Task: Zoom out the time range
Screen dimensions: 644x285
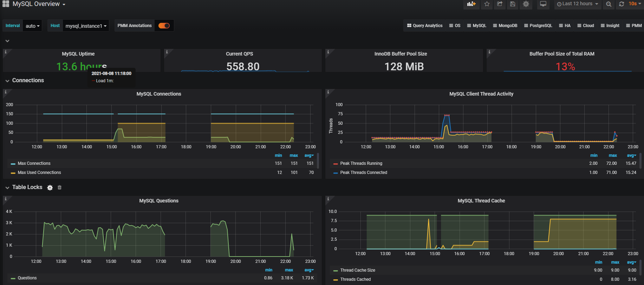Action: (609, 4)
